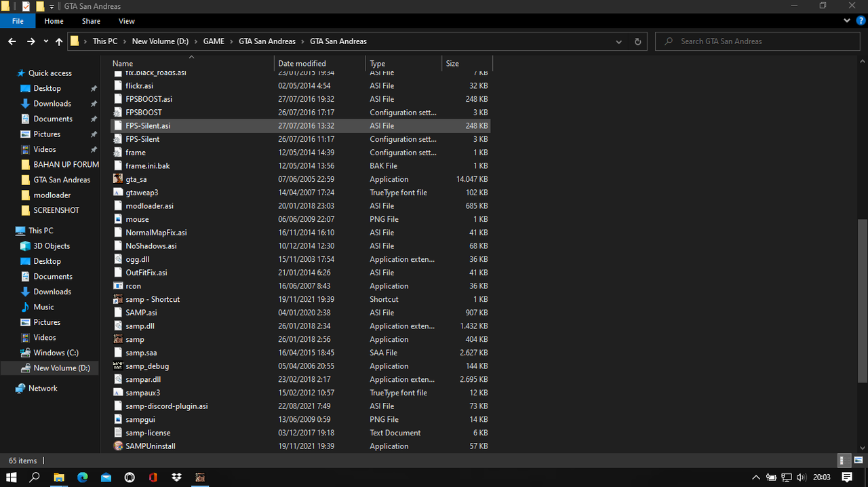This screenshot has height=487, width=868.
Task: Sort by Date modified column header
Action: coord(319,64)
